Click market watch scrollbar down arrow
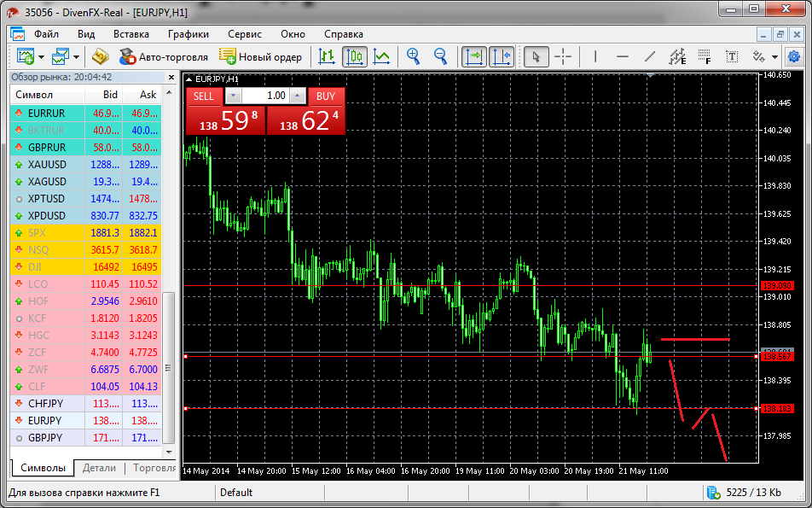Viewport: 812px width, 508px height. 168,452
